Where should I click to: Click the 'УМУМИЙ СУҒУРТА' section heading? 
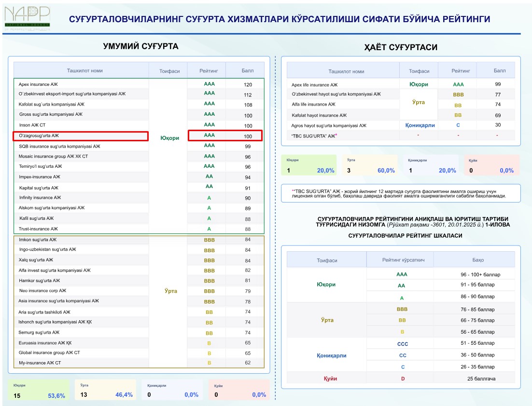pos(140,46)
